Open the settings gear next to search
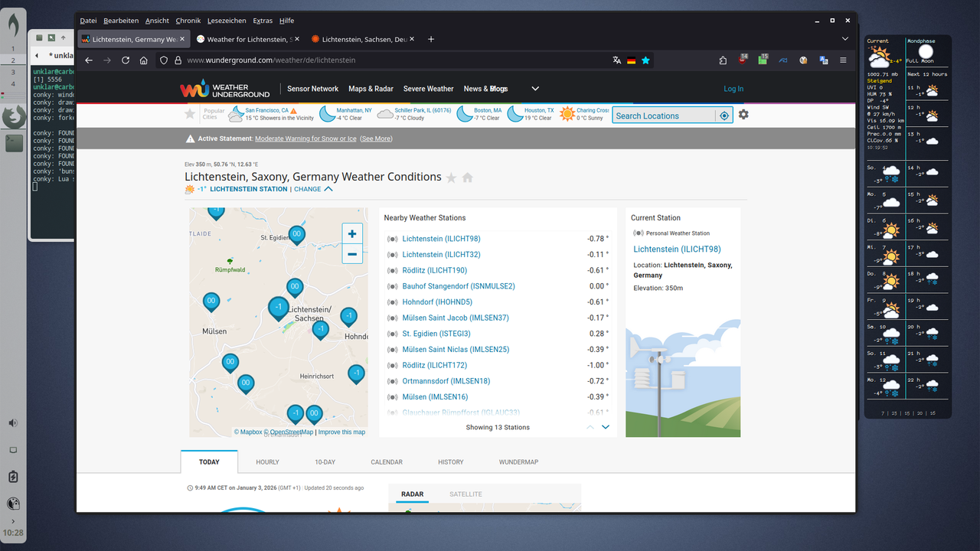This screenshot has width=980, height=551. point(743,115)
